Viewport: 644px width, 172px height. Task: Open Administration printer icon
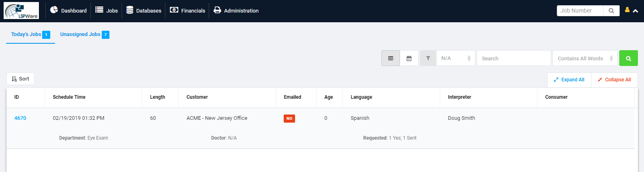click(x=217, y=10)
